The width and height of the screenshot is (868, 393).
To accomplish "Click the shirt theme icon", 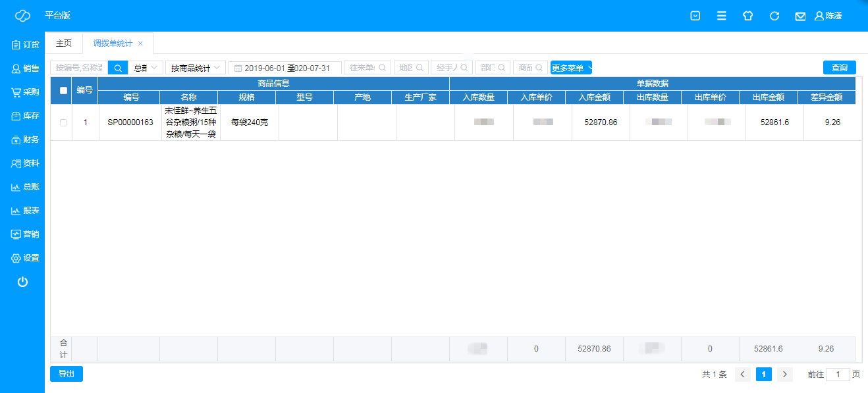I will 747,16.
